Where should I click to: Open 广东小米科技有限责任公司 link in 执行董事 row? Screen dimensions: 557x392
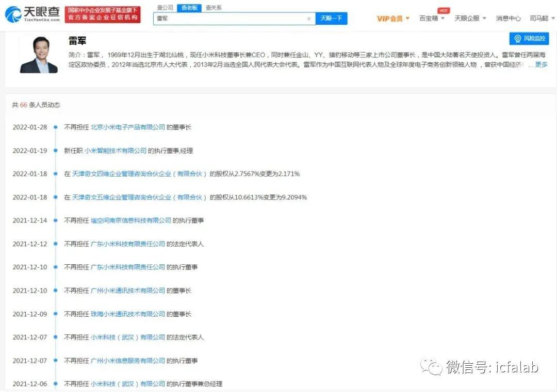(x=128, y=267)
